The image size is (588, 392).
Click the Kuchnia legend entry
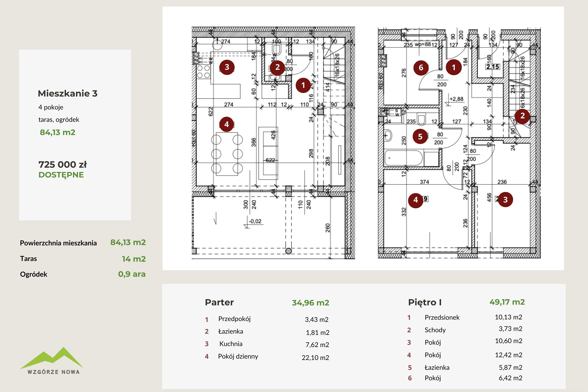pyautogui.click(x=231, y=344)
